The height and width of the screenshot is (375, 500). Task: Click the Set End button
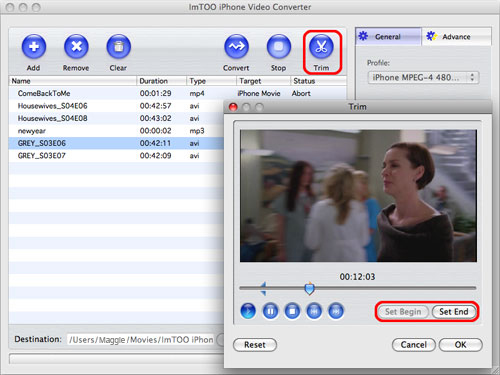tap(454, 312)
